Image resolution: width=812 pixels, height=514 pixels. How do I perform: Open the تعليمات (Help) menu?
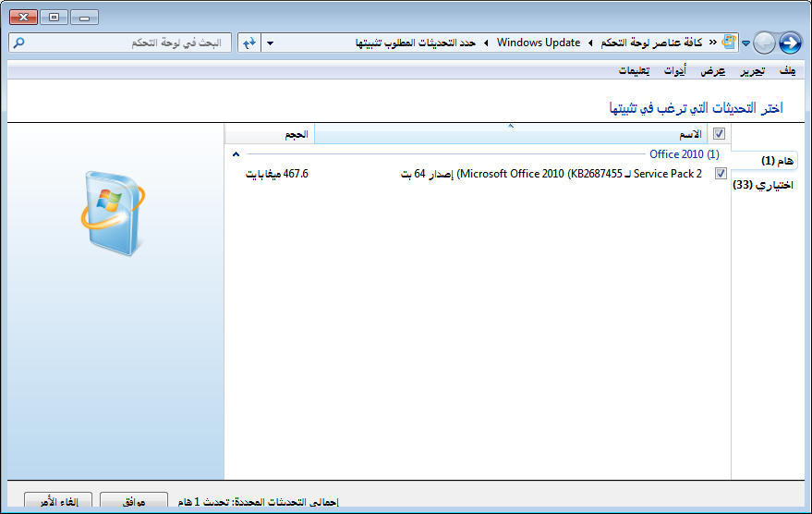coord(634,71)
